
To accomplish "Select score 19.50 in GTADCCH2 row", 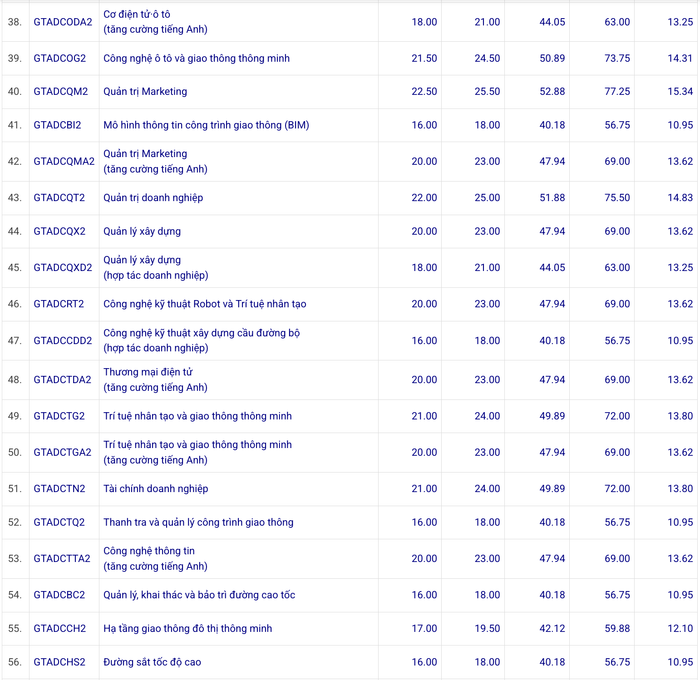I will click(x=487, y=628).
